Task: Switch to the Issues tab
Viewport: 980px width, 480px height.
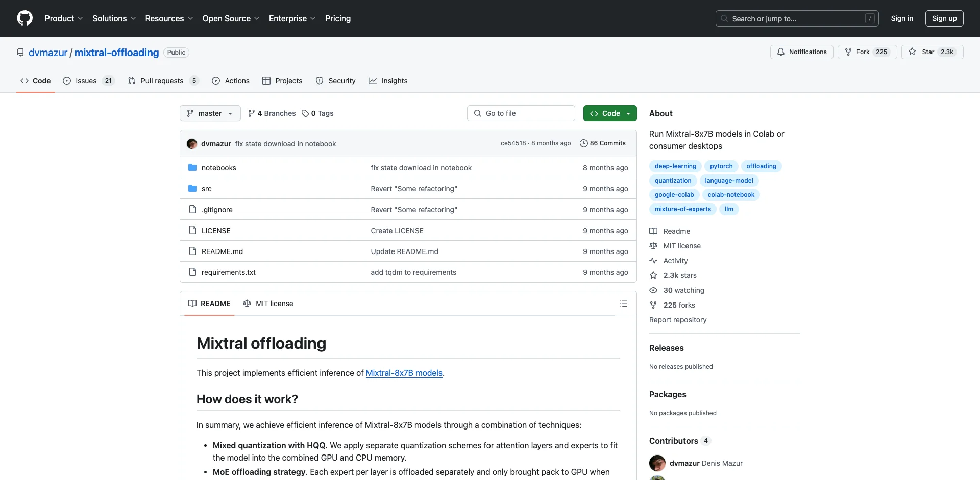Action: [x=89, y=81]
